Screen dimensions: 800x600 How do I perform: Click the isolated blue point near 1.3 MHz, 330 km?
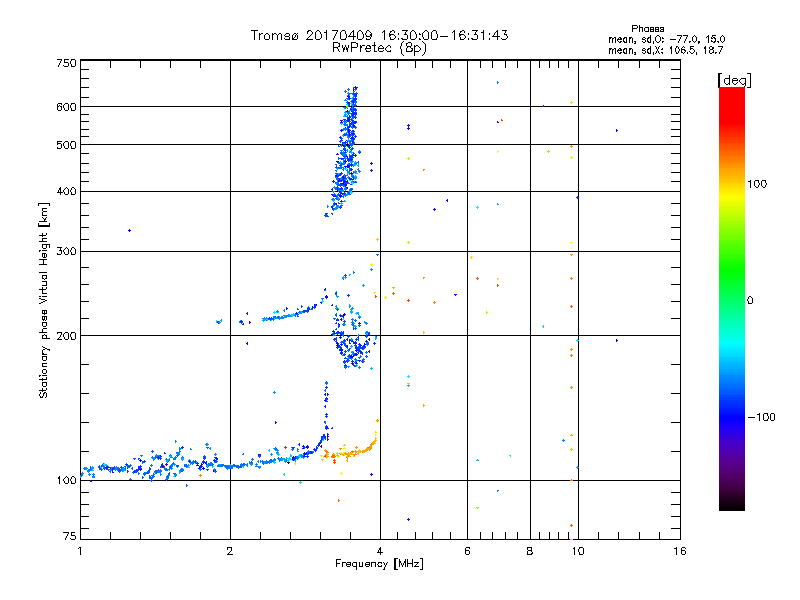pyautogui.click(x=130, y=231)
